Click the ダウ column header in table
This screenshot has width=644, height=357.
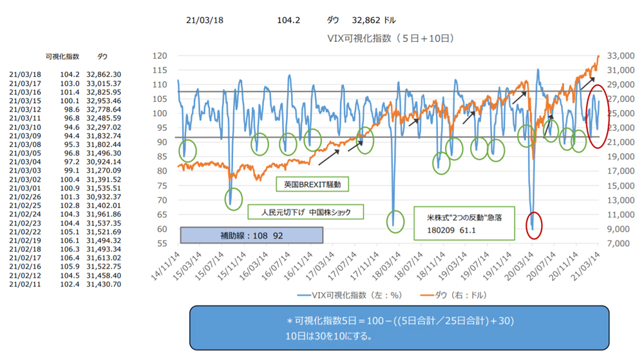coord(102,56)
